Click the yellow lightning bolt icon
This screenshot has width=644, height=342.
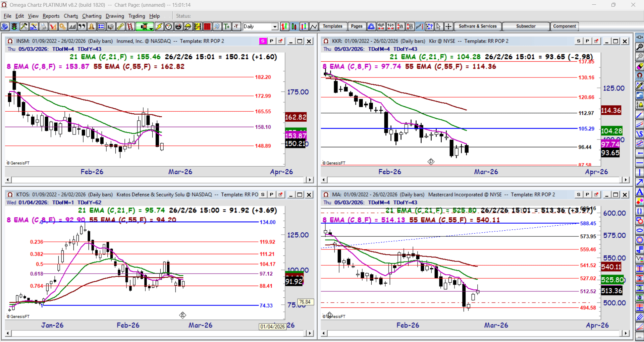(159, 26)
